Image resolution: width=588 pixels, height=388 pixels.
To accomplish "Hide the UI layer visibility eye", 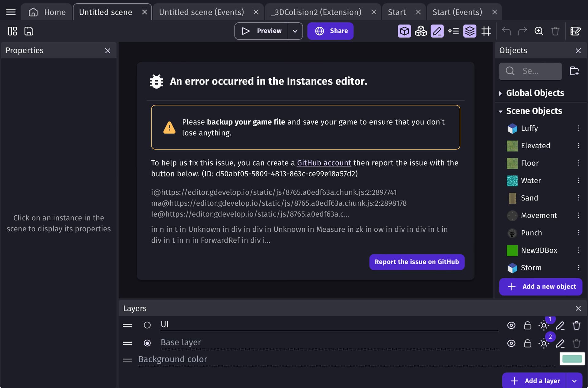I will (511, 325).
